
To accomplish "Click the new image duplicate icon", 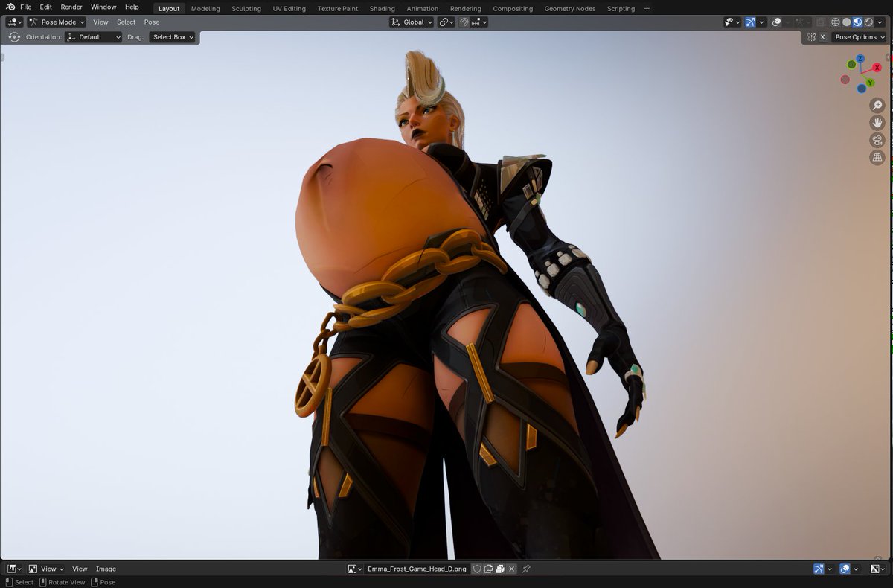I will coord(489,569).
